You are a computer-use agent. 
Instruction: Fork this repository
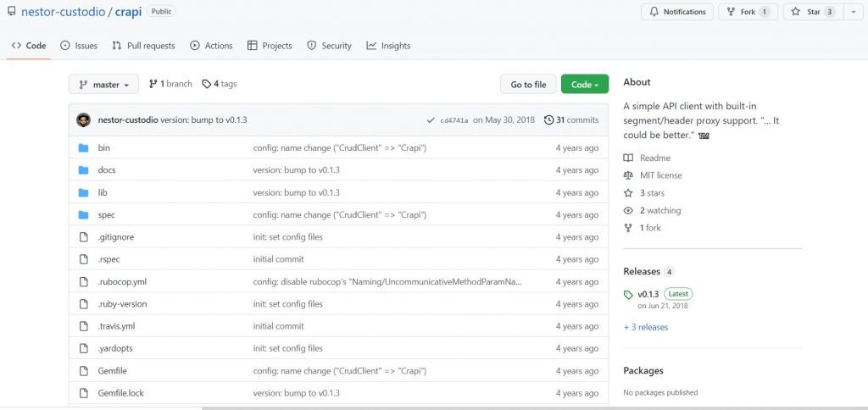click(x=748, y=12)
